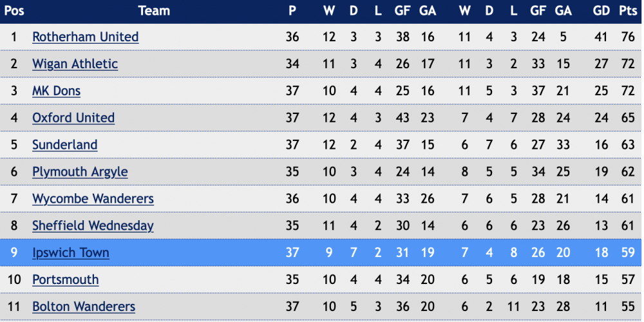Open the Oxford United team page
Screen dimensions: 644x322
(x=73, y=118)
